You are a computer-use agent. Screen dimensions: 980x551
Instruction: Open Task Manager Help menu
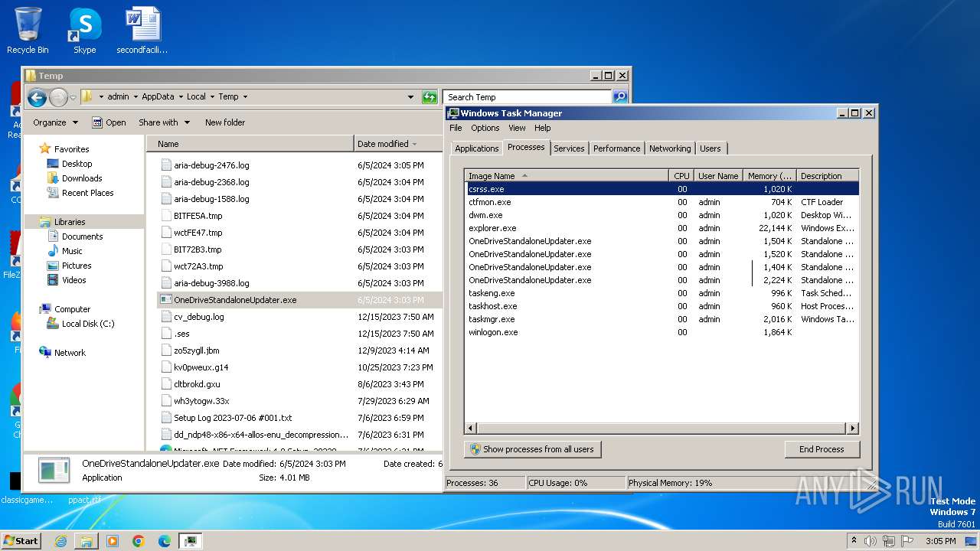(x=542, y=128)
